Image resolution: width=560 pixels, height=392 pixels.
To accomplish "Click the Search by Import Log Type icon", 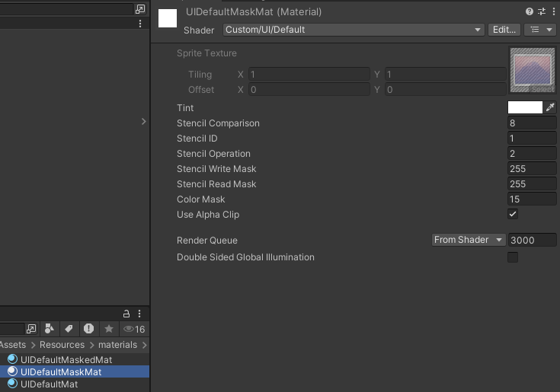I will (x=89, y=329).
